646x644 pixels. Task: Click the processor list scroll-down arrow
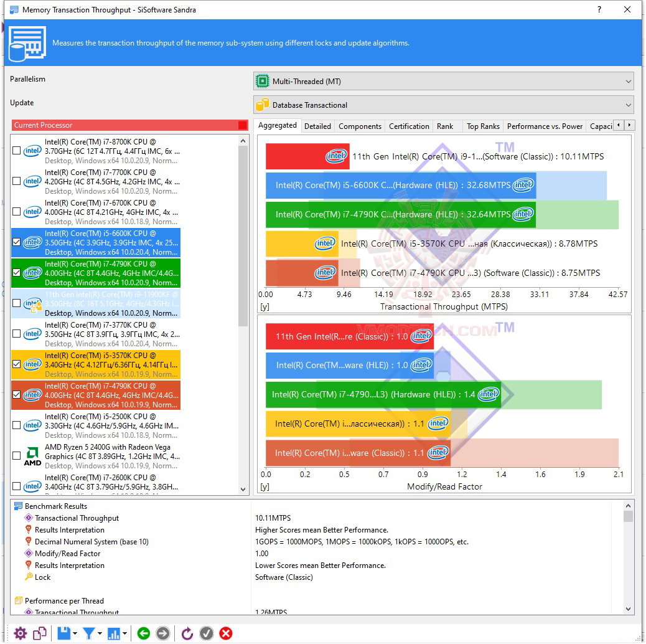[x=243, y=490]
